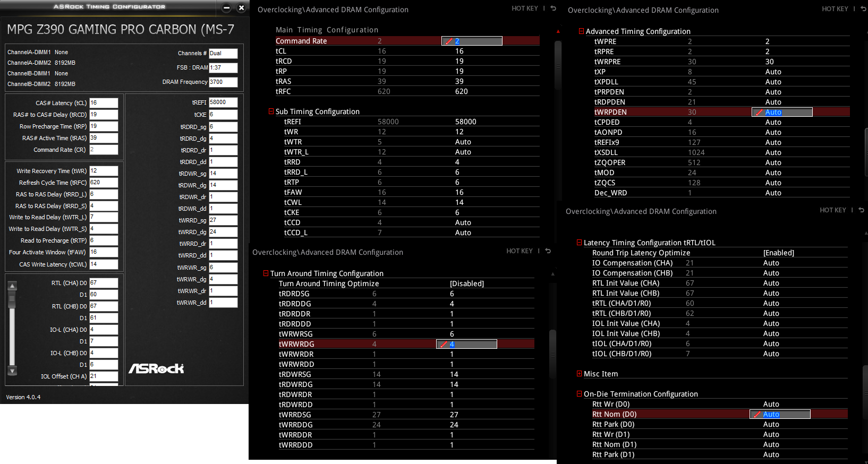Screen dimensions: 868x464
Task: Select the IO Compensation (CHA) row
Action: coord(720,263)
